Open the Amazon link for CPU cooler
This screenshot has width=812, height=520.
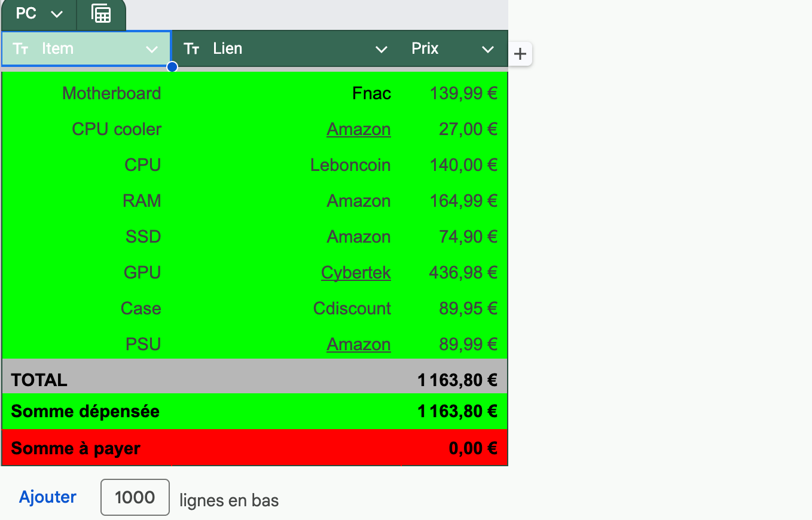coord(358,129)
